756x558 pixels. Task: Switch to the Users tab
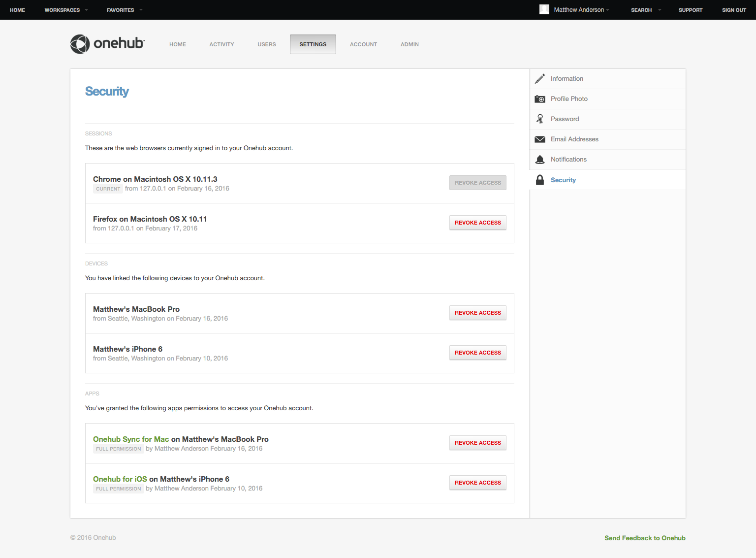(267, 44)
